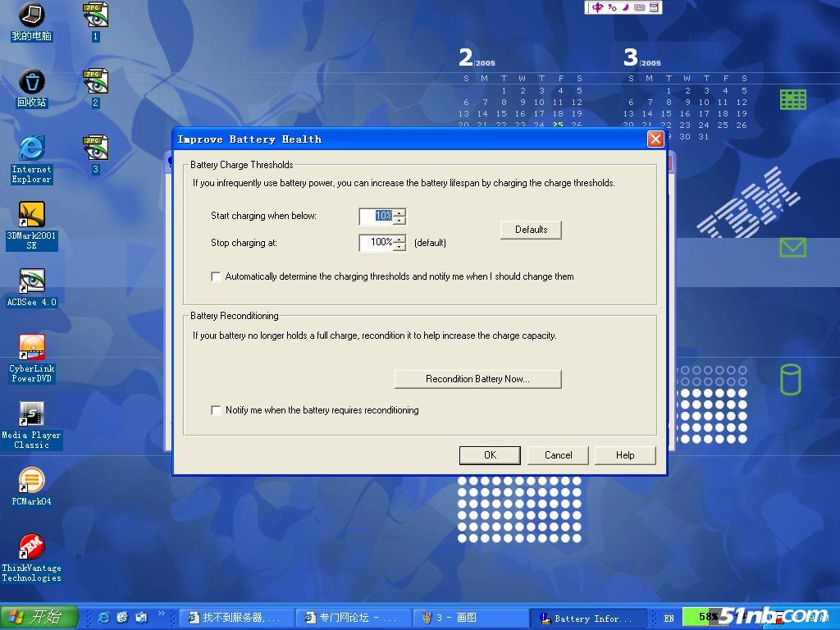Switch to the Battery Information taskbar item
The height and width of the screenshot is (630, 840).
587,619
